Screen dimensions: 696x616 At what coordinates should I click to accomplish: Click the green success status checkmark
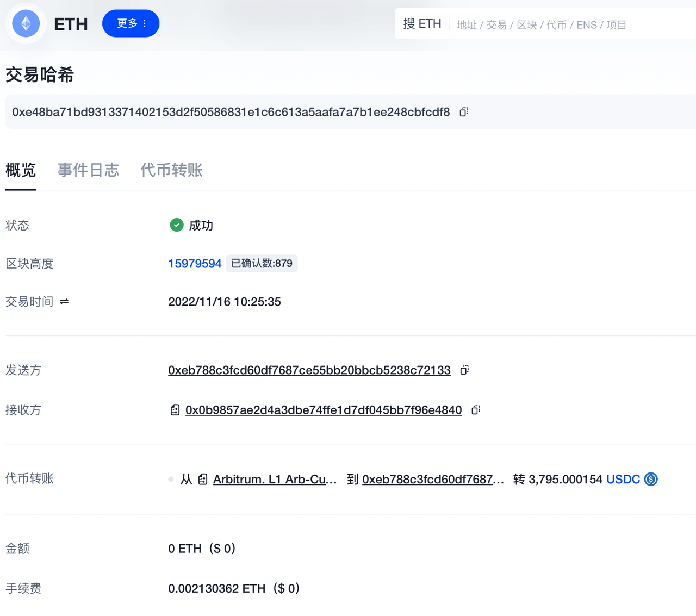pyautogui.click(x=177, y=225)
